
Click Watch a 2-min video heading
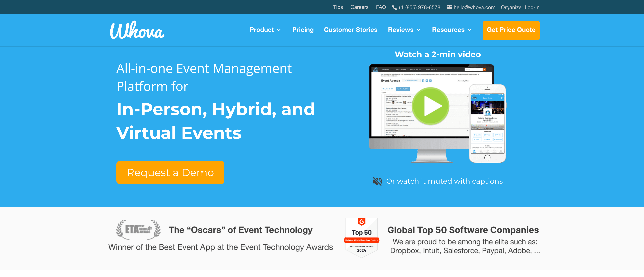(437, 54)
